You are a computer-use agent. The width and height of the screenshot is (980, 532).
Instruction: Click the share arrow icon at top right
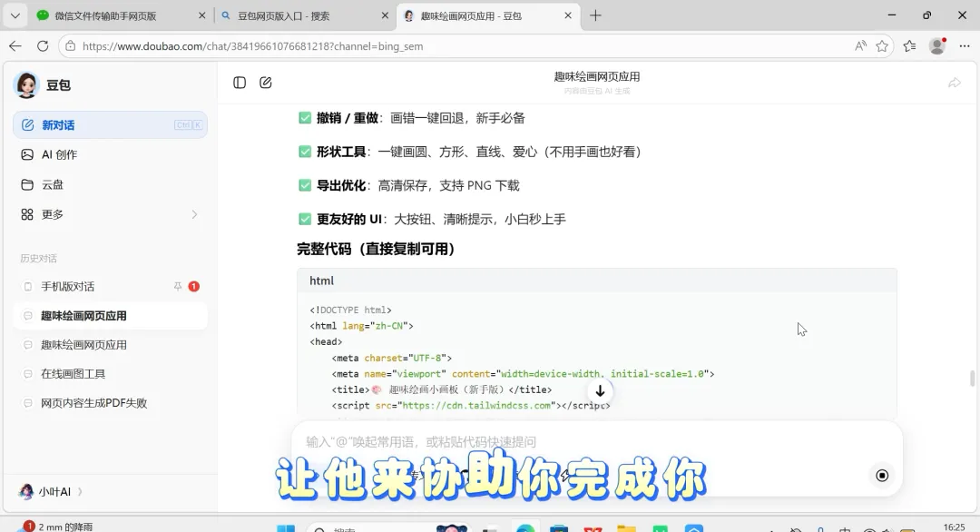tap(955, 83)
